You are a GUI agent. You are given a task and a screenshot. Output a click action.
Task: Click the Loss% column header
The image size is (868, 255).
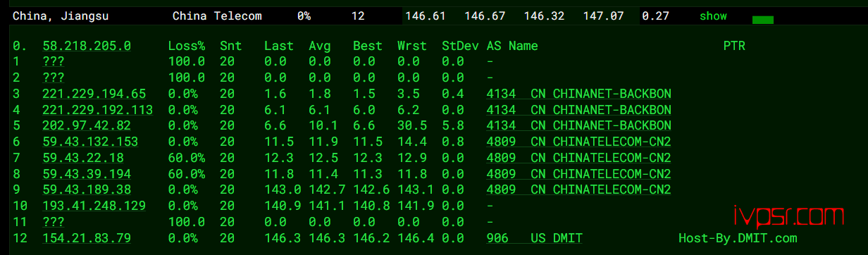[187, 46]
